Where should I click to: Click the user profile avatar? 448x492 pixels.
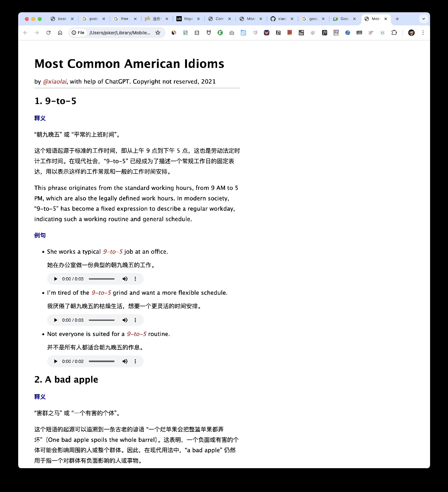point(411,33)
